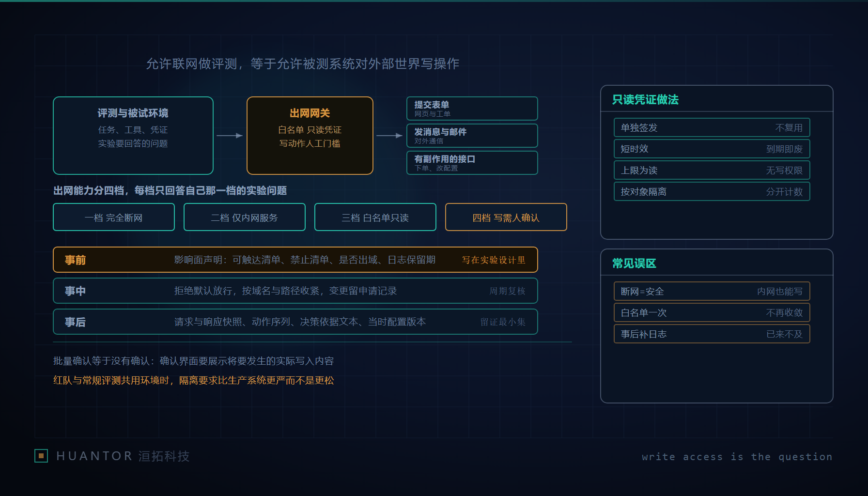Viewport: 868px width, 496px height.
Task: Select the 事后补日志 row
Action: point(712,334)
